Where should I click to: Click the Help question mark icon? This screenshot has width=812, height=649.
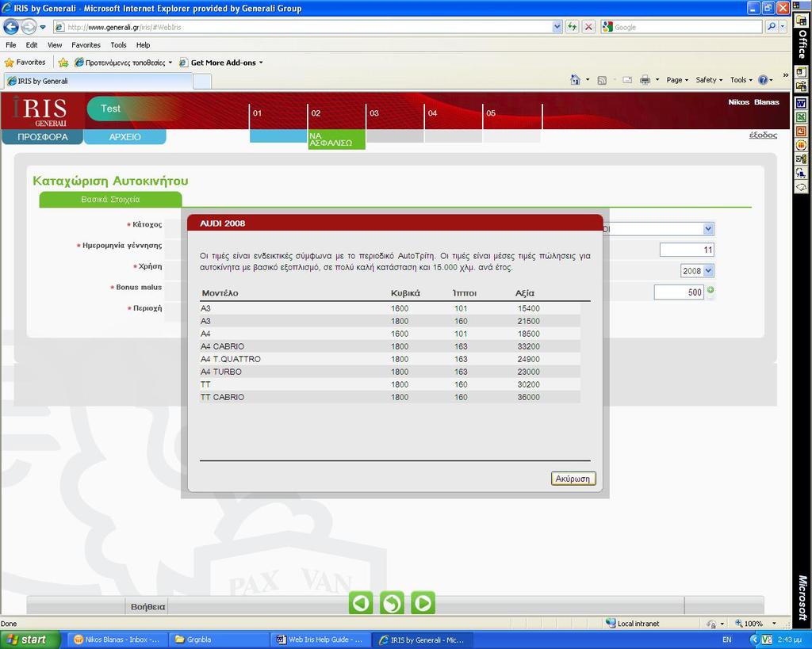[x=763, y=80]
